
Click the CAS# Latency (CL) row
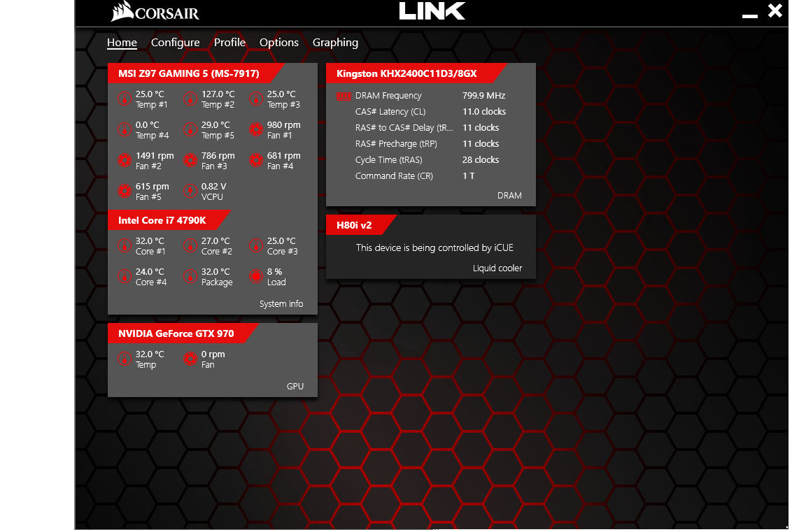pyautogui.click(x=431, y=111)
